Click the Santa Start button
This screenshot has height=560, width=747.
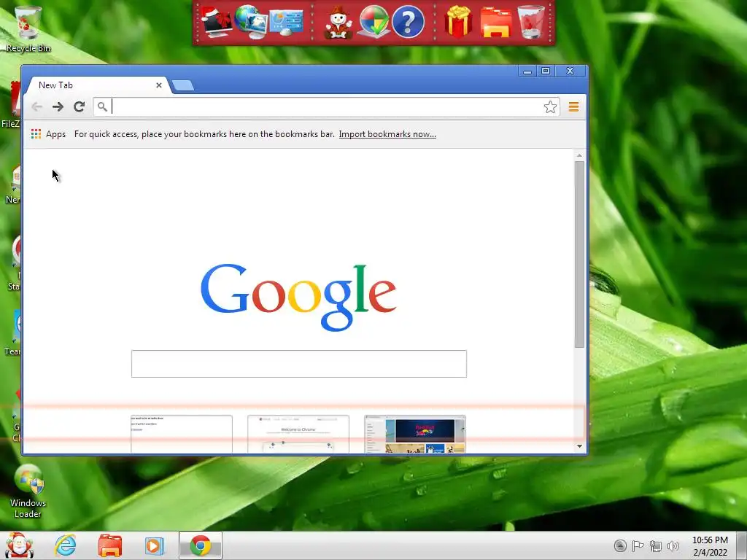pyautogui.click(x=18, y=545)
